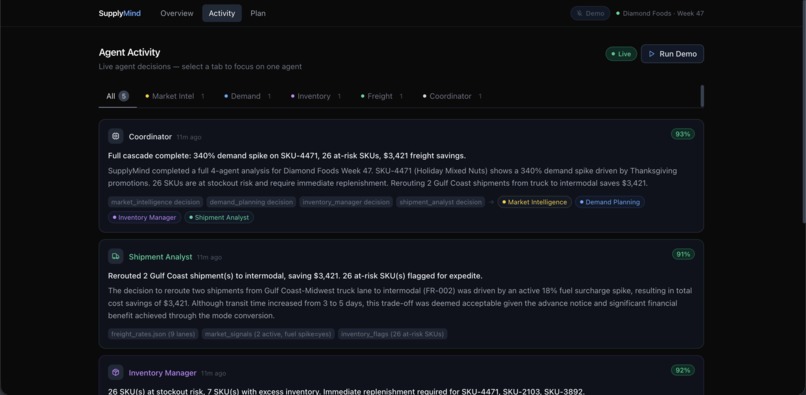The width and height of the screenshot is (806, 395).
Task: Switch to the Inventory tab
Action: pos(316,96)
